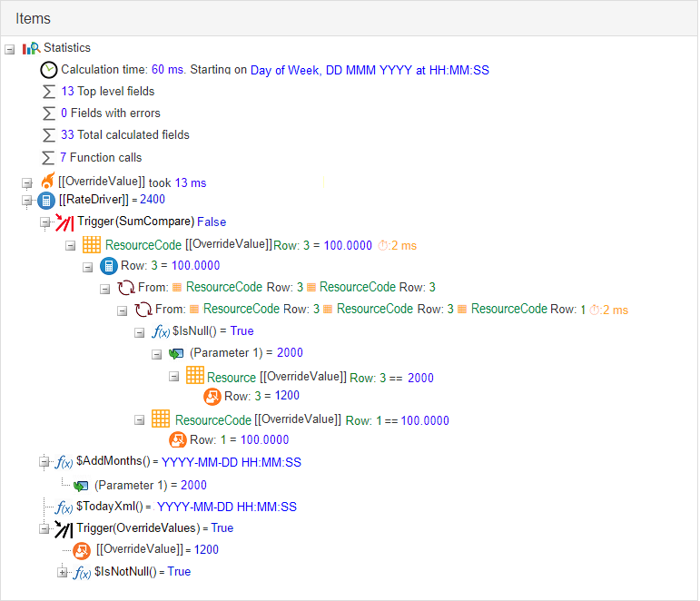This screenshot has width=700, height=601.
Task: Select the 7 Function calls row
Action: coord(101,158)
